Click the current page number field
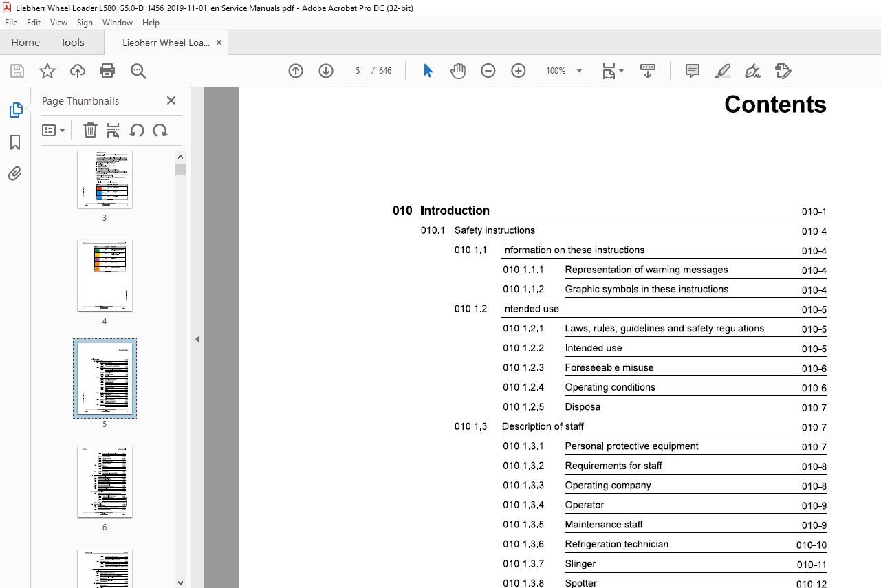 click(x=358, y=71)
